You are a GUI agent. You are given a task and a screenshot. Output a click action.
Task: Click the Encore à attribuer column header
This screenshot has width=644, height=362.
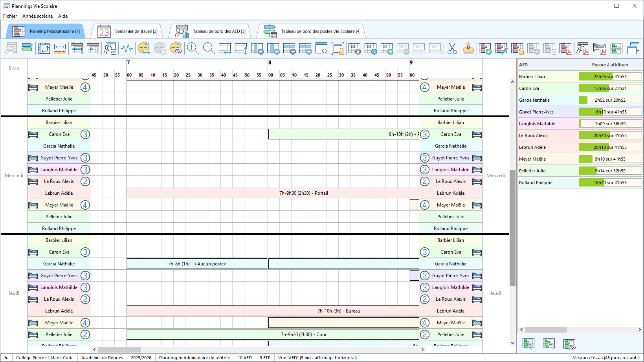[610, 65]
